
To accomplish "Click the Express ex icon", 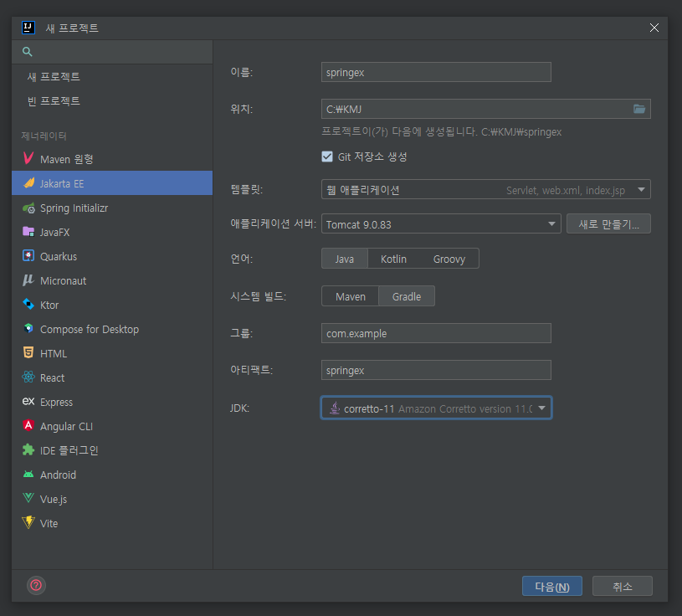I will [x=28, y=402].
